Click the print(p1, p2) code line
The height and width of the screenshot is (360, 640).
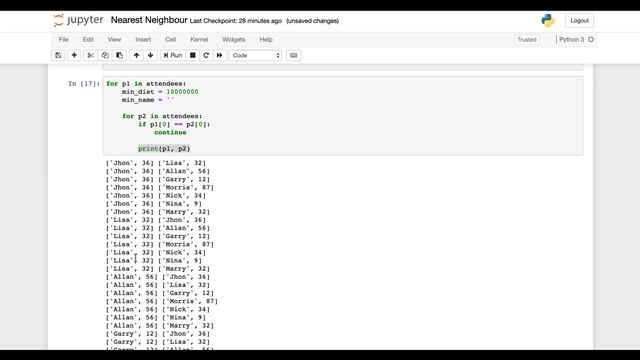(x=164, y=149)
